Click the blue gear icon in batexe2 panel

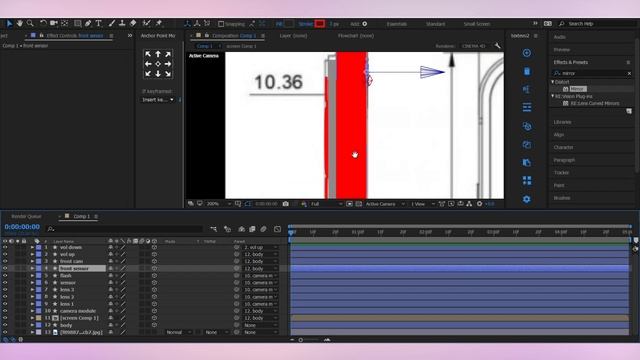point(527,199)
